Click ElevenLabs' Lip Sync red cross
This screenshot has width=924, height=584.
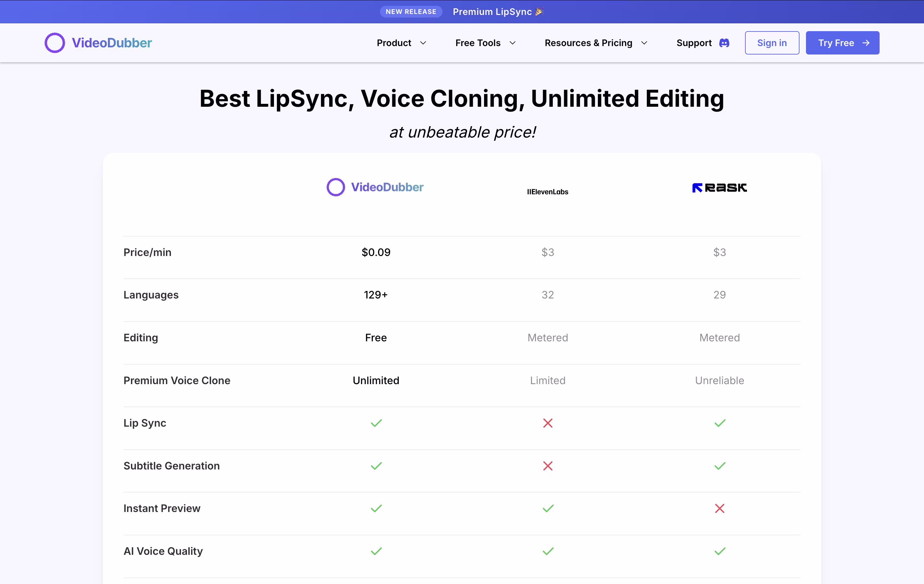[548, 423]
